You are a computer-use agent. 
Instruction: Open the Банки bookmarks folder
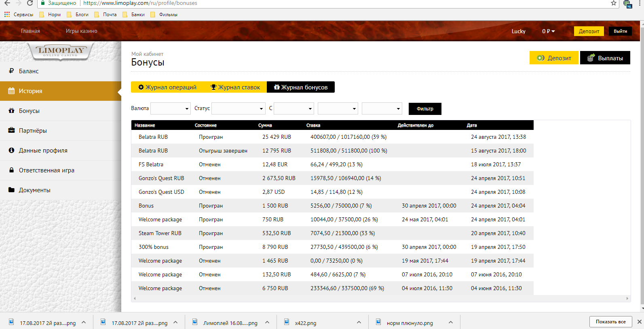134,14
